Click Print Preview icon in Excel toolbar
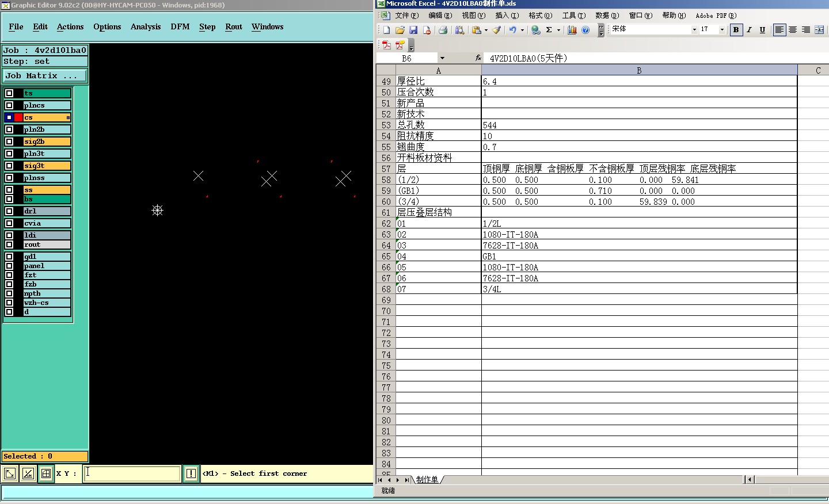Image resolution: width=829 pixels, height=504 pixels. click(x=459, y=30)
